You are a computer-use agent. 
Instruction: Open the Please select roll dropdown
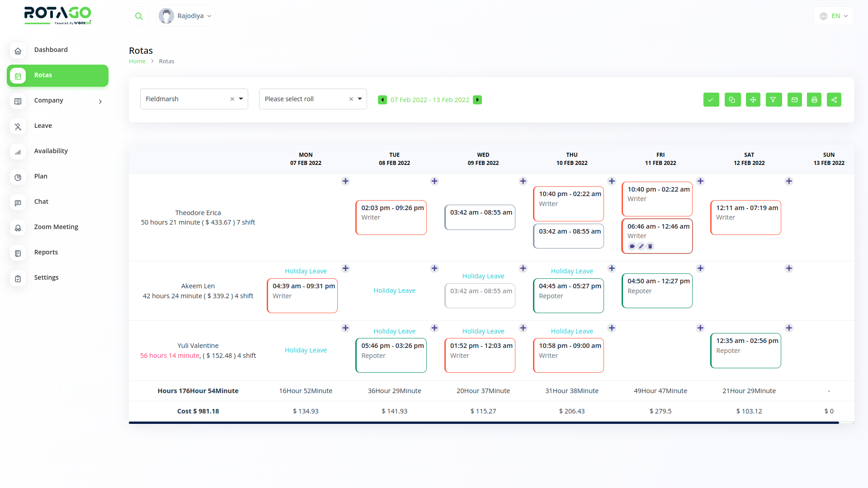click(x=360, y=99)
